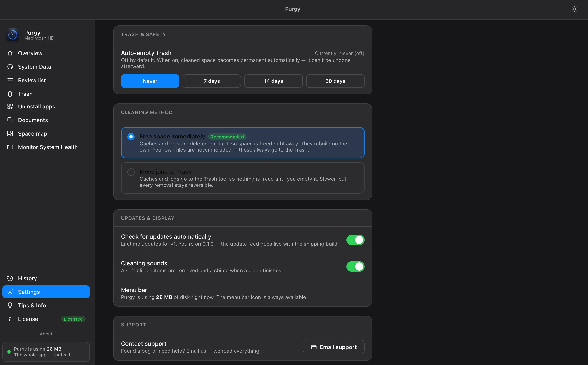Click the envelope icon in Email support
588x365 pixels.
click(x=314, y=347)
